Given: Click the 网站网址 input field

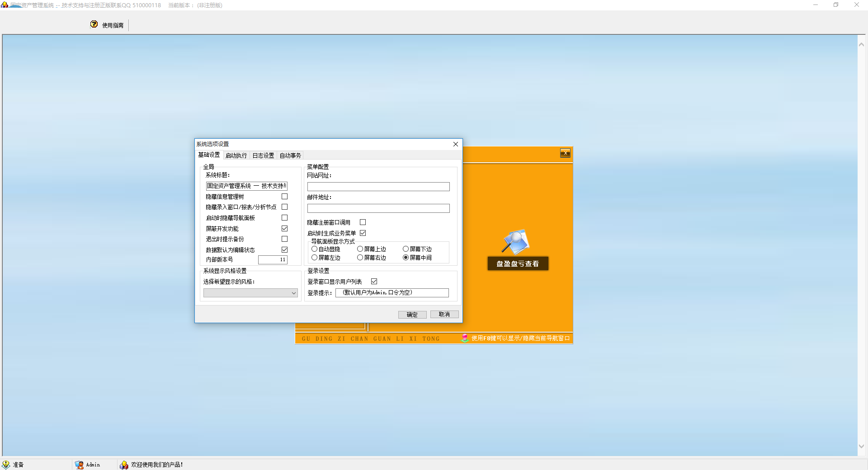Looking at the screenshot, I should [378, 187].
